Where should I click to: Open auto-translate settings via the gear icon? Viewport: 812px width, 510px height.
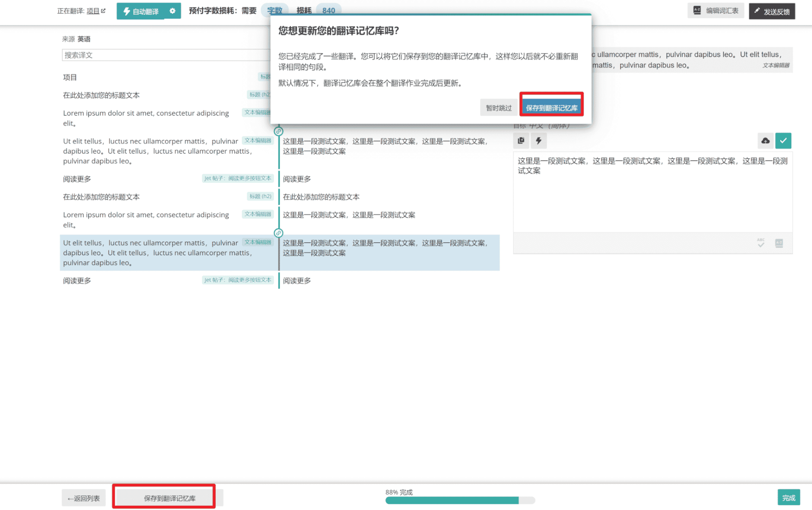[x=173, y=11]
